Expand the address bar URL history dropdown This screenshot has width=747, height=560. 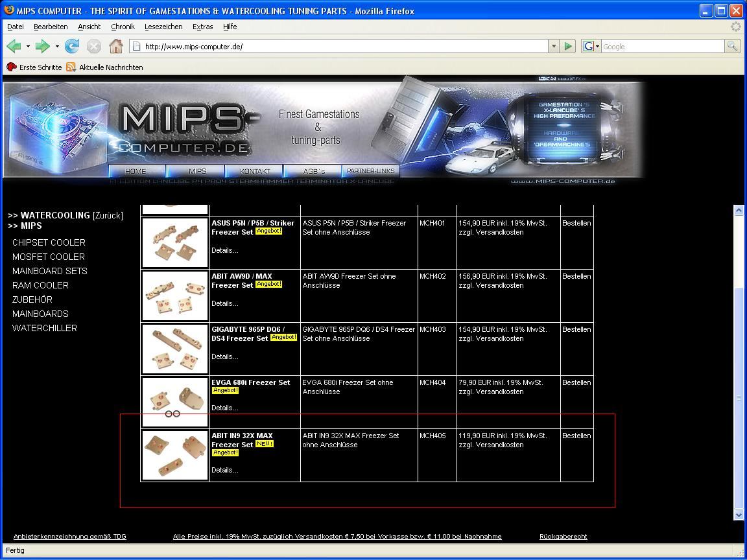554,46
